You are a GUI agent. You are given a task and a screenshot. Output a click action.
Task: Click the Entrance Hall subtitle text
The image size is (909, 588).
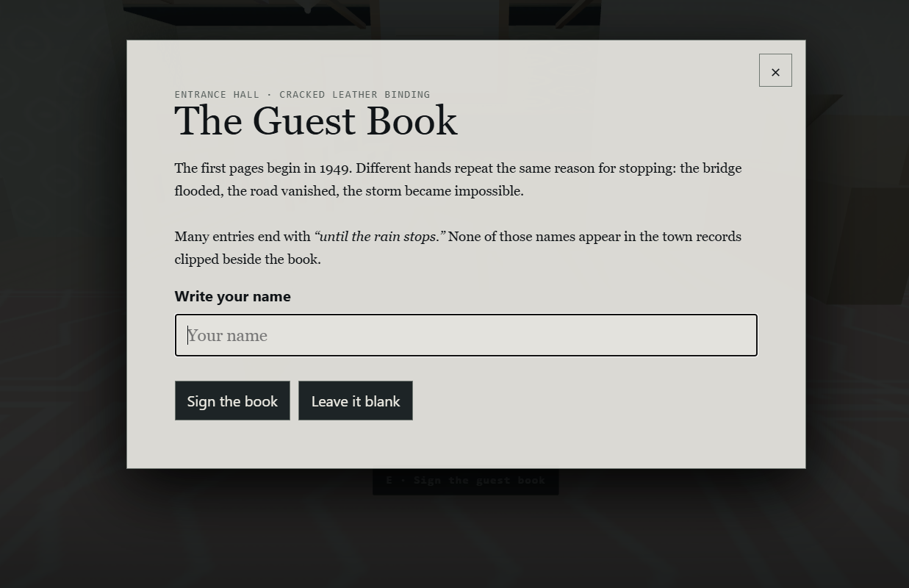click(x=217, y=94)
